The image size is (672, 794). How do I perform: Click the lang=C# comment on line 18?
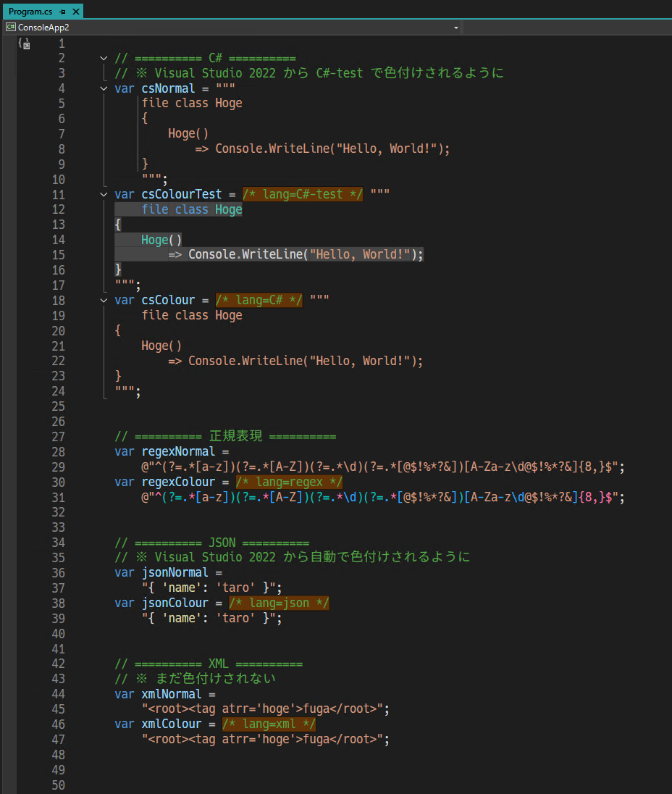coord(259,300)
